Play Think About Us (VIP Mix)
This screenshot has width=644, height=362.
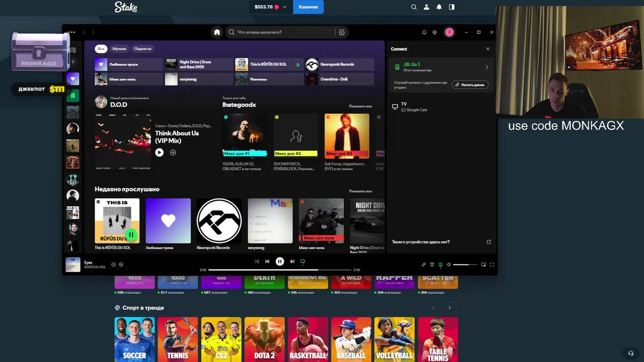(159, 152)
